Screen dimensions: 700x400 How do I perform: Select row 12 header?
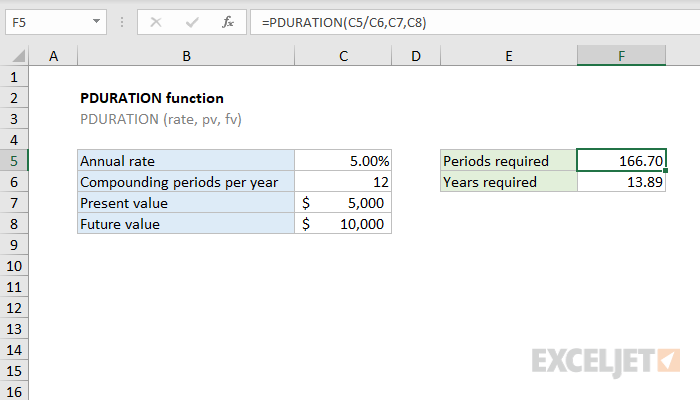click(x=14, y=308)
